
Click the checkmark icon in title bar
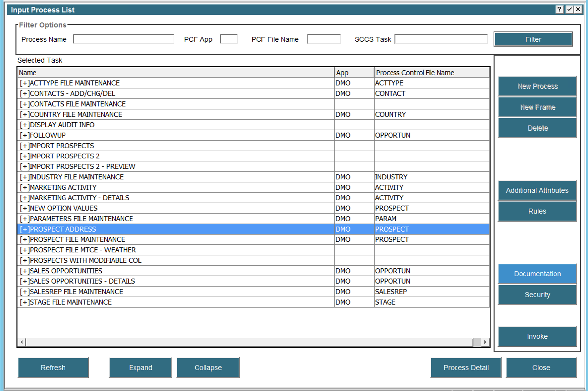pos(569,9)
